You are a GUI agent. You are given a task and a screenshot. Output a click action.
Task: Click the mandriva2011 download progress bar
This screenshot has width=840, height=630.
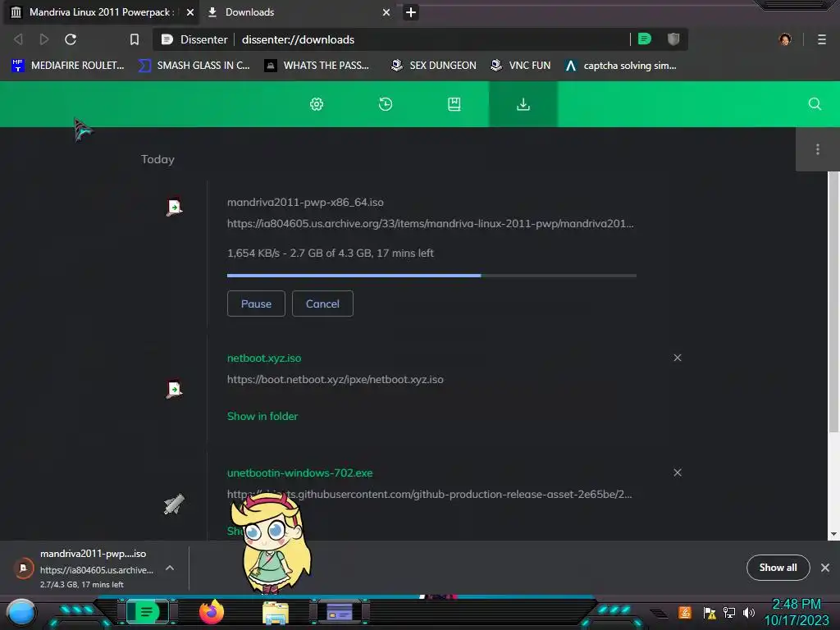431,276
